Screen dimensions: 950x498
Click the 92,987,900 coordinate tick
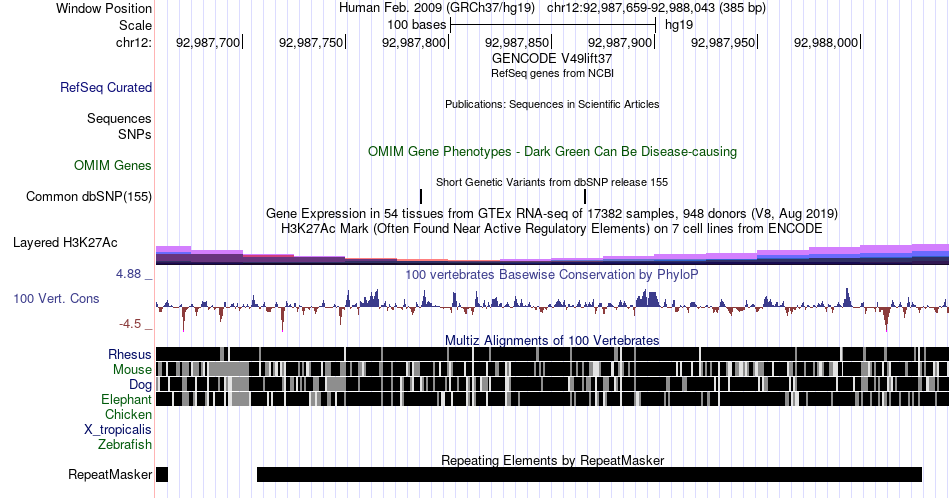(x=622, y=42)
